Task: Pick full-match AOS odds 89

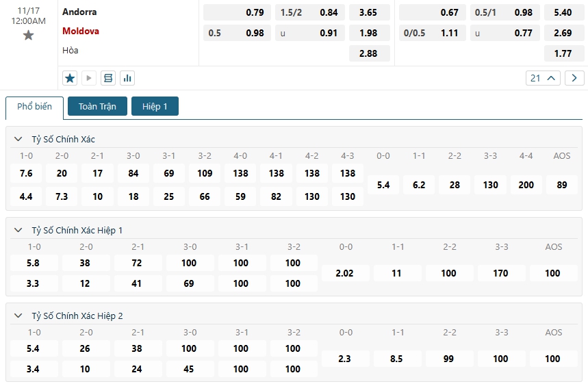Action: click(562, 185)
